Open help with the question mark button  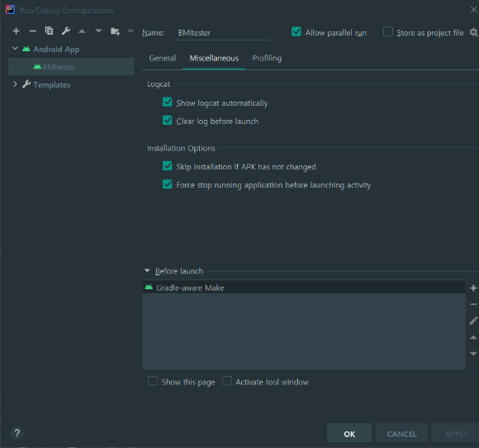coord(17,433)
